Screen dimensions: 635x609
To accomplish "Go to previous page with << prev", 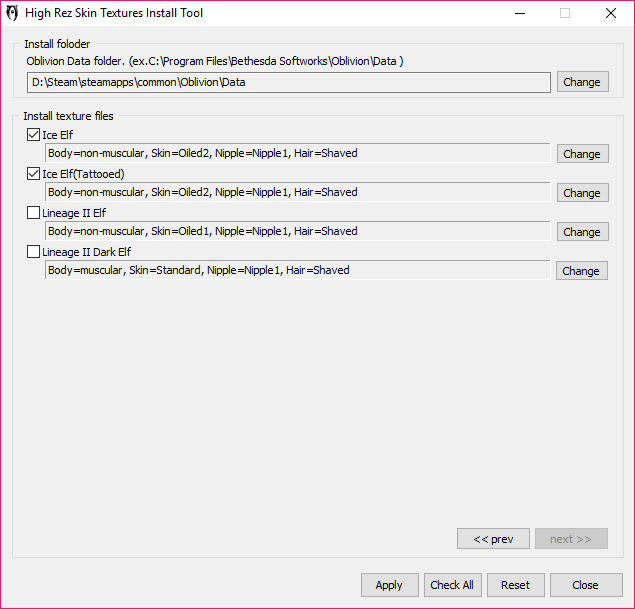I will [493, 539].
